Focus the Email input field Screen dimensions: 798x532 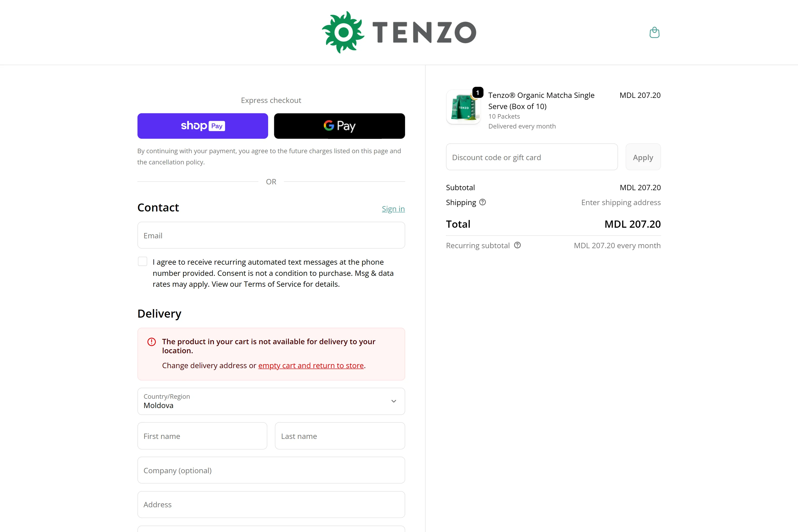point(271,235)
